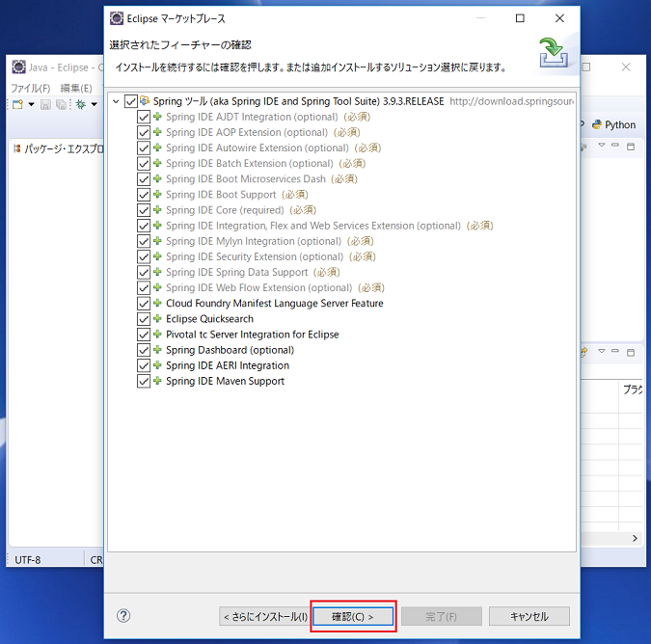Uncheck the Spring ツール root checkbox

click(131, 101)
